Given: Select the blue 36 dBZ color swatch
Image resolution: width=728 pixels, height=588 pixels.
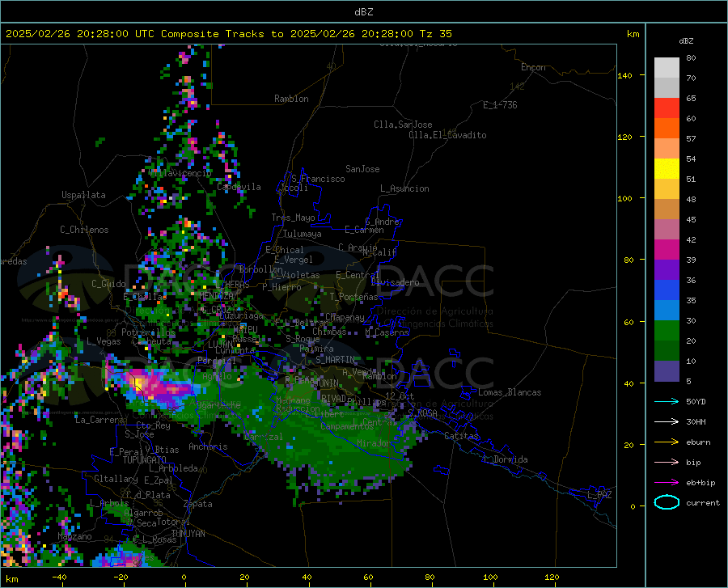Looking at the screenshot, I should coord(667,290).
